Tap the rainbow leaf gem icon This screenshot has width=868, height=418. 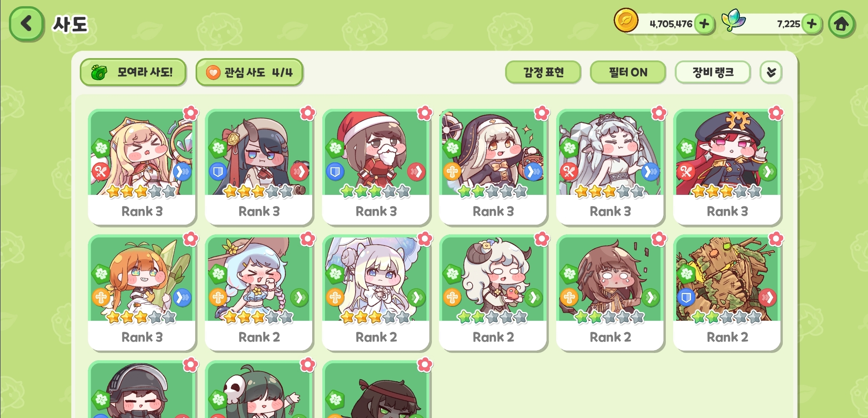click(733, 20)
